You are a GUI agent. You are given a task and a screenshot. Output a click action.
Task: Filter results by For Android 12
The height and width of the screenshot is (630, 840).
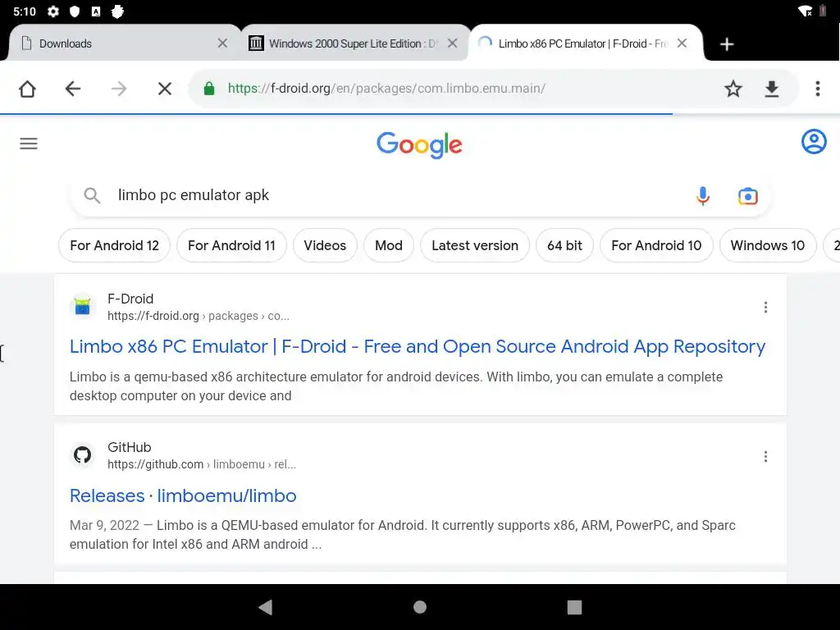115,245
